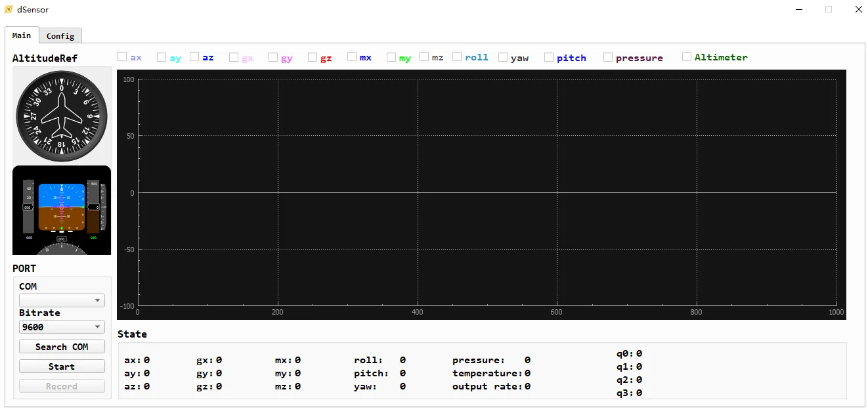Click the sensor plot chart area
This screenshot has width=868, height=419.
click(x=481, y=194)
